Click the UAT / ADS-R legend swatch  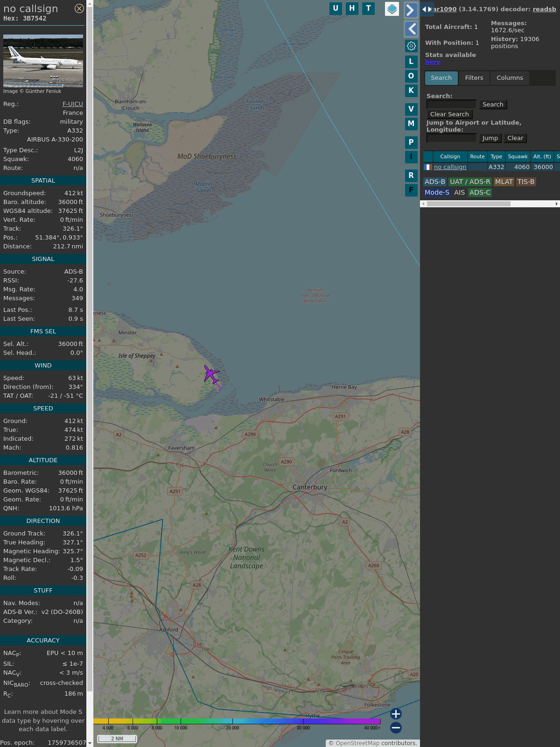[470, 182]
